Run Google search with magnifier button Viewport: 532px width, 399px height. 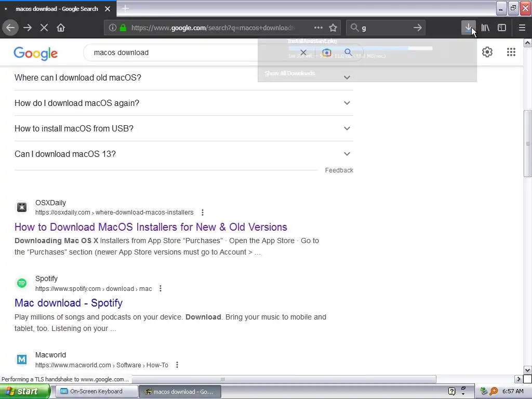tap(348, 52)
